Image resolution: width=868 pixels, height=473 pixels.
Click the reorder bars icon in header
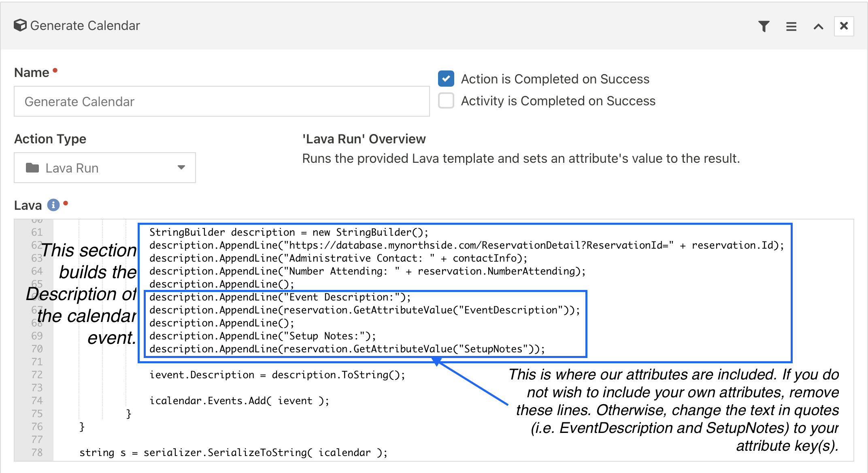click(791, 26)
